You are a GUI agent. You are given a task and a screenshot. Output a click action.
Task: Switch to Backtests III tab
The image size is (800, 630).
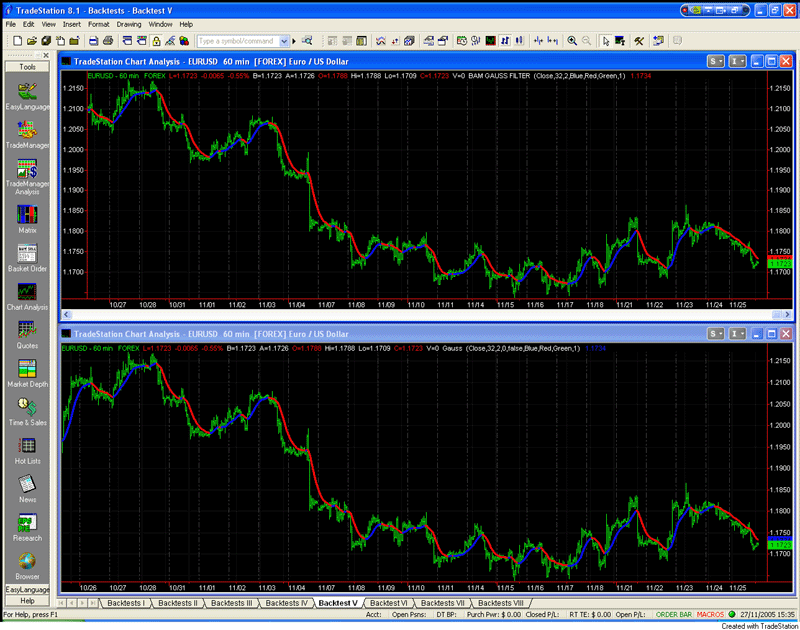tap(232, 602)
